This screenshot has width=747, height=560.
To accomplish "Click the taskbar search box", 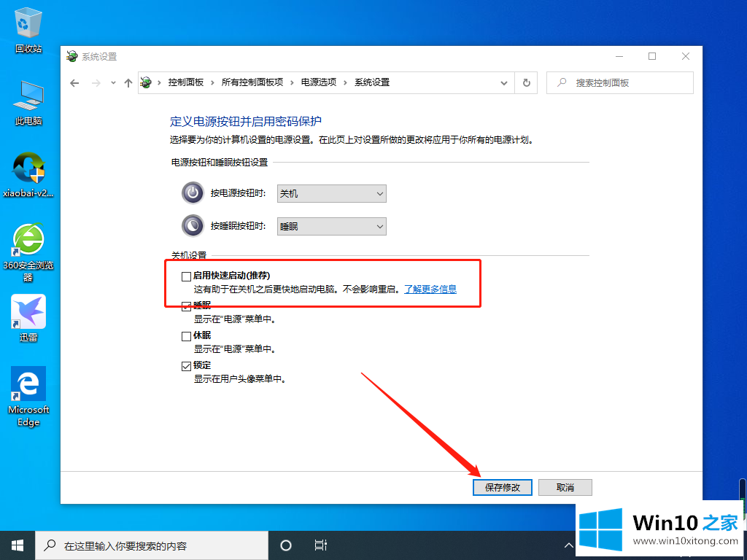I will (x=152, y=545).
